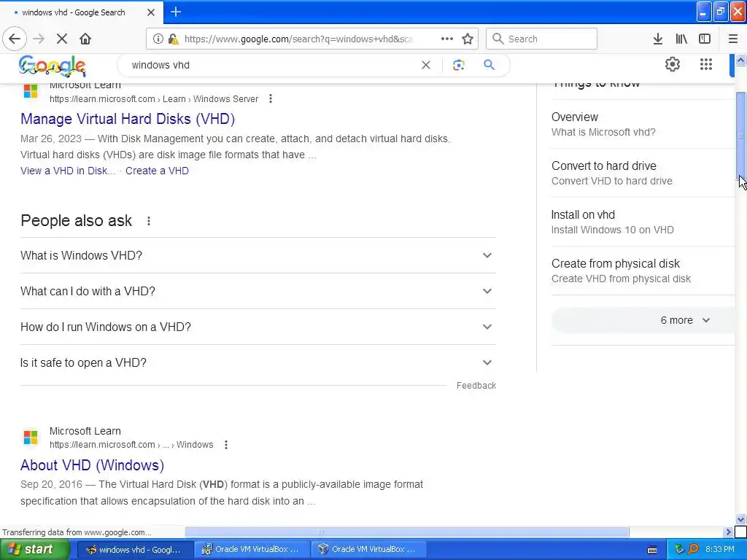Click the learn.microsoft.com Windows Server breadcrumb
Image resolution: width=747 pixels, height=560 pixels.
(154, 99)
